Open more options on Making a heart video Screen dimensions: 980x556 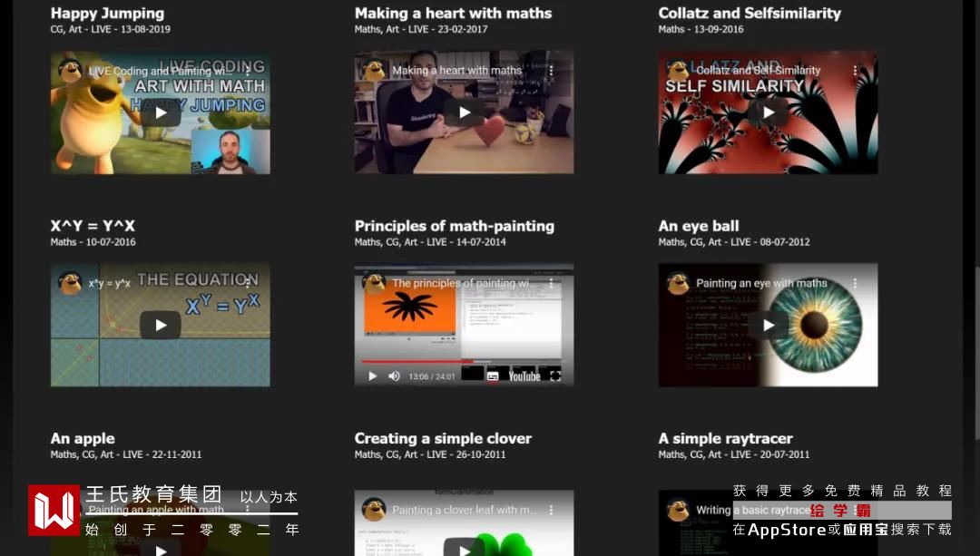coord(552,71)
